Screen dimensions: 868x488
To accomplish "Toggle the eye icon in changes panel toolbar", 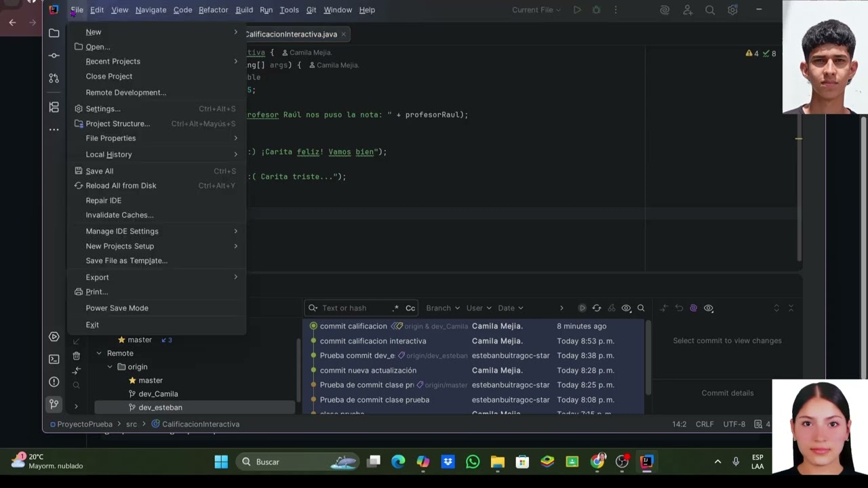I will pyautogui.click(x=709, y=308).
